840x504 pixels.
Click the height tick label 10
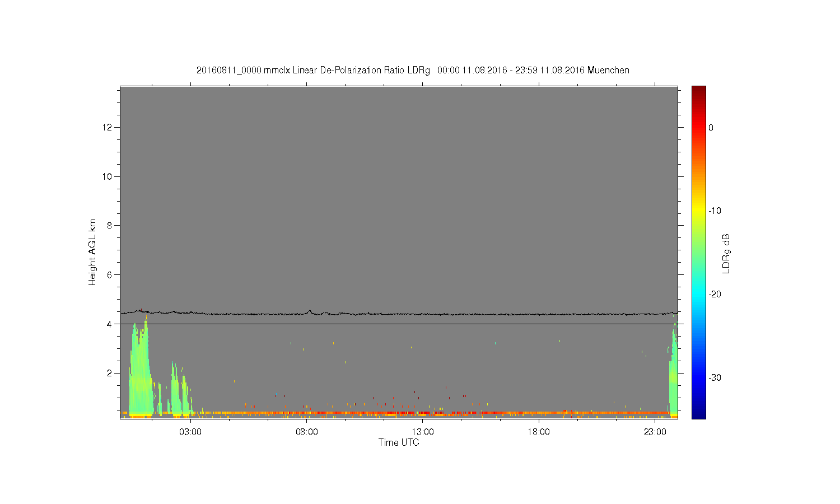pyautogui.click(x=108, y=176)
